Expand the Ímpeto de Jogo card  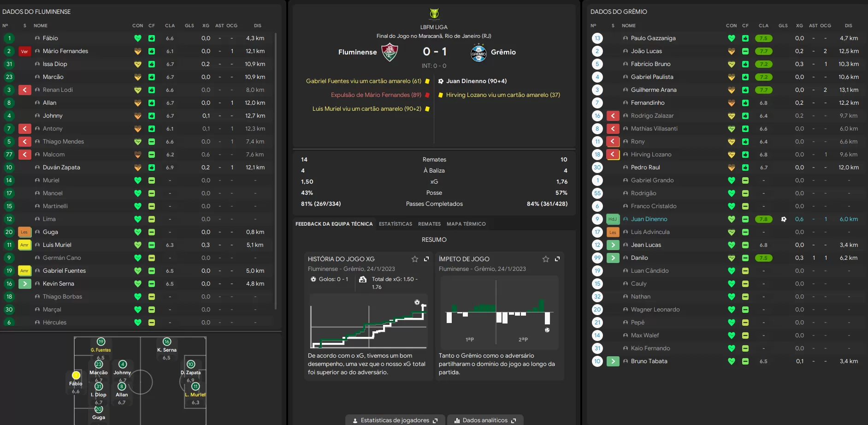(557, 259)
